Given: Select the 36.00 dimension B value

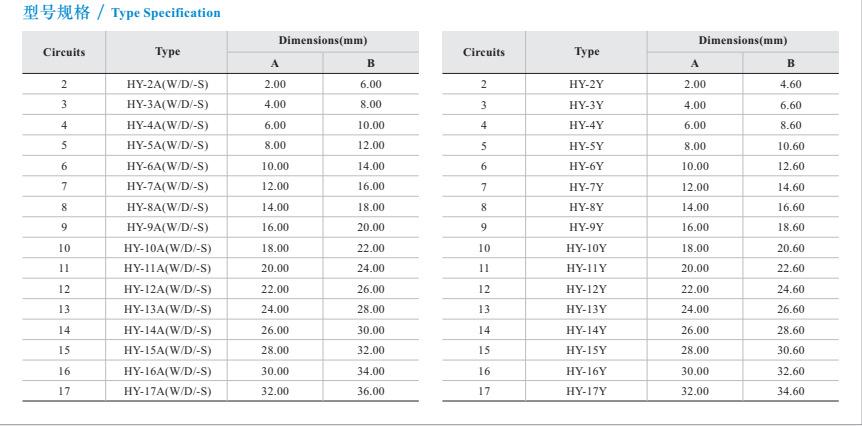Looking at the screenshot, I should point(371,391).
